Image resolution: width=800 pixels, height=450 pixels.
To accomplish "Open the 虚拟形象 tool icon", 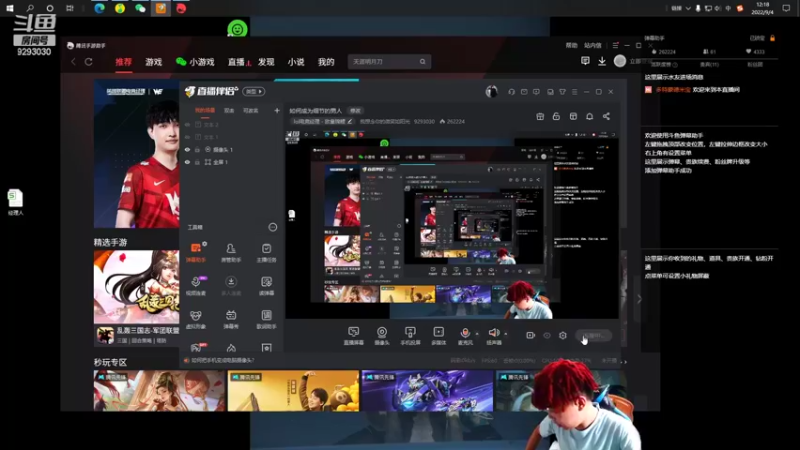I will (x=196, y=319).
